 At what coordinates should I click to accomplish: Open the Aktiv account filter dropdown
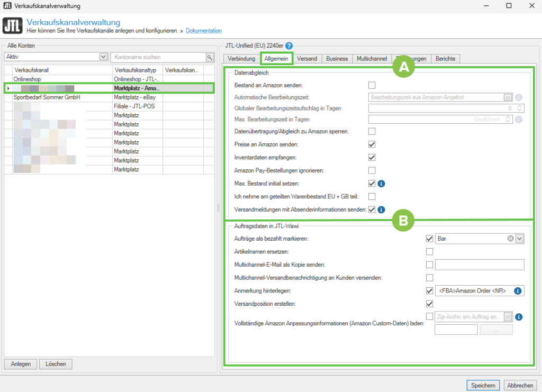pos(103,57)
